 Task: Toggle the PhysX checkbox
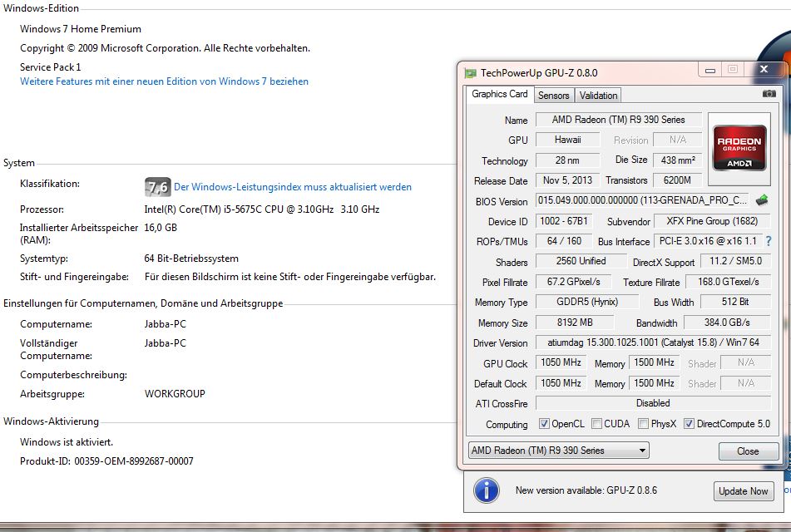coord(643,424)
